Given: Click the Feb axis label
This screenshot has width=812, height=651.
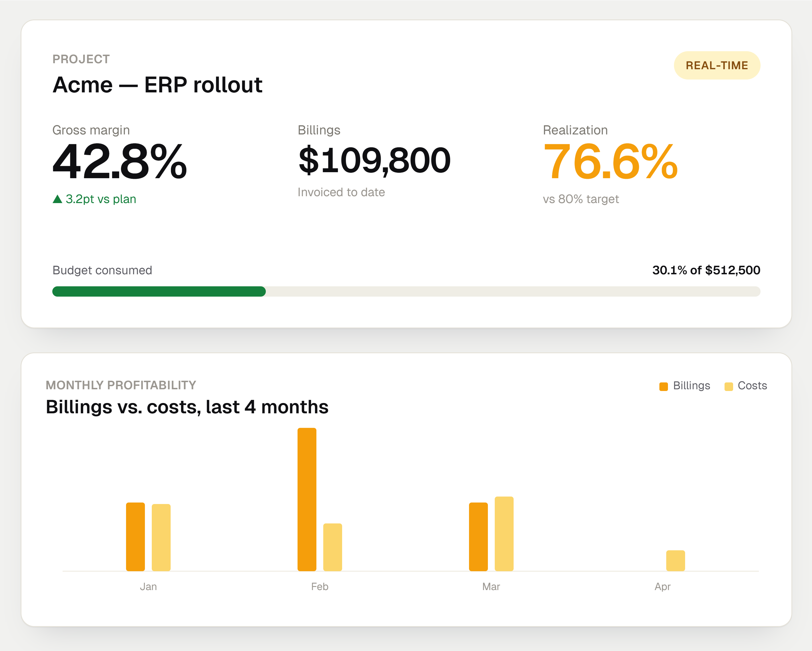Looking at the screenshot, I should [320, 587].
